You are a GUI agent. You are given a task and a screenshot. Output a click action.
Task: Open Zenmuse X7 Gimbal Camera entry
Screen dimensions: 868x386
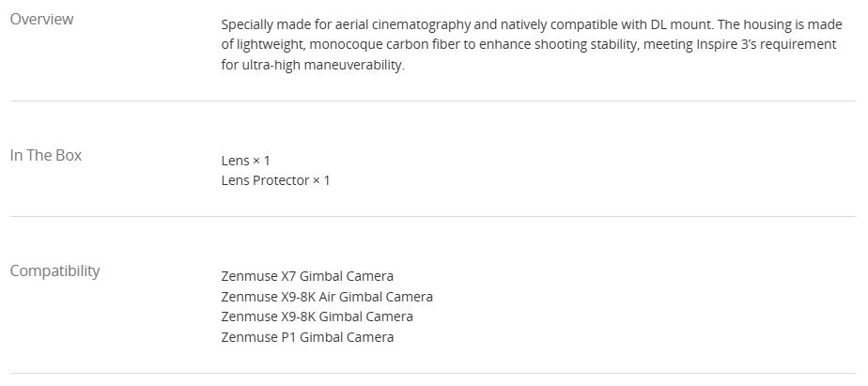coord(307,276)
